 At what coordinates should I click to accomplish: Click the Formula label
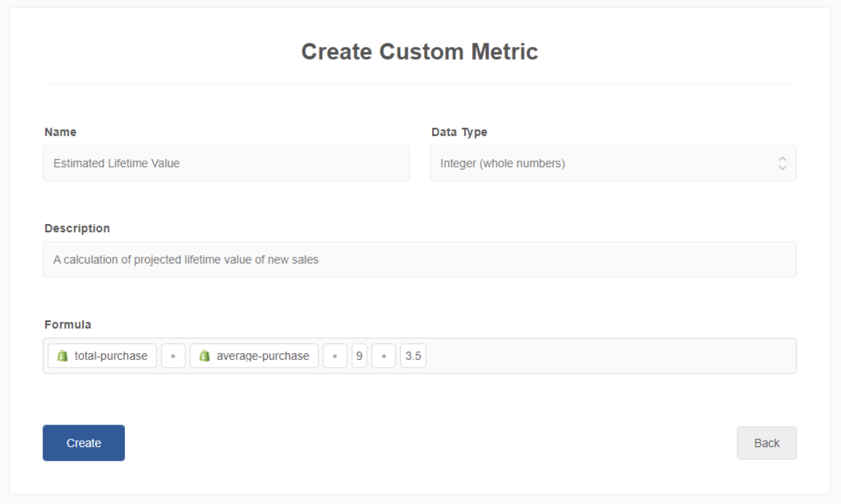pos(67,325)
